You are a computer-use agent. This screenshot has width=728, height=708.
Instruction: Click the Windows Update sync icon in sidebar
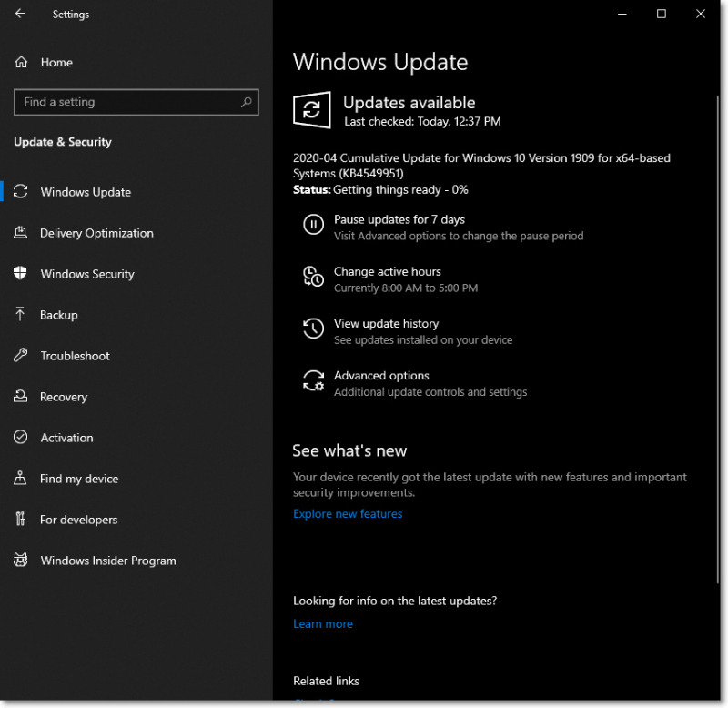click(20, 191)
